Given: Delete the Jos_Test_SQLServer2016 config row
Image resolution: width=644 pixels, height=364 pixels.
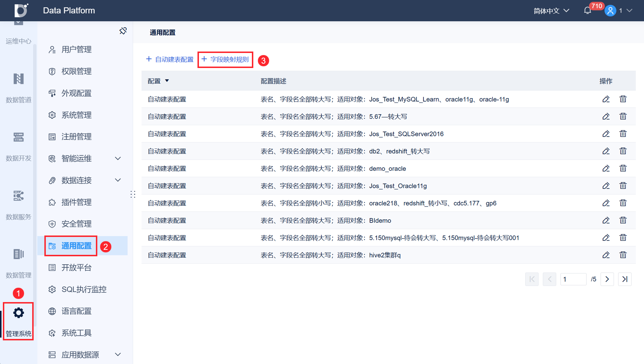Looking at the screenshot, I should pyautogui.click(x=623, y=134).
